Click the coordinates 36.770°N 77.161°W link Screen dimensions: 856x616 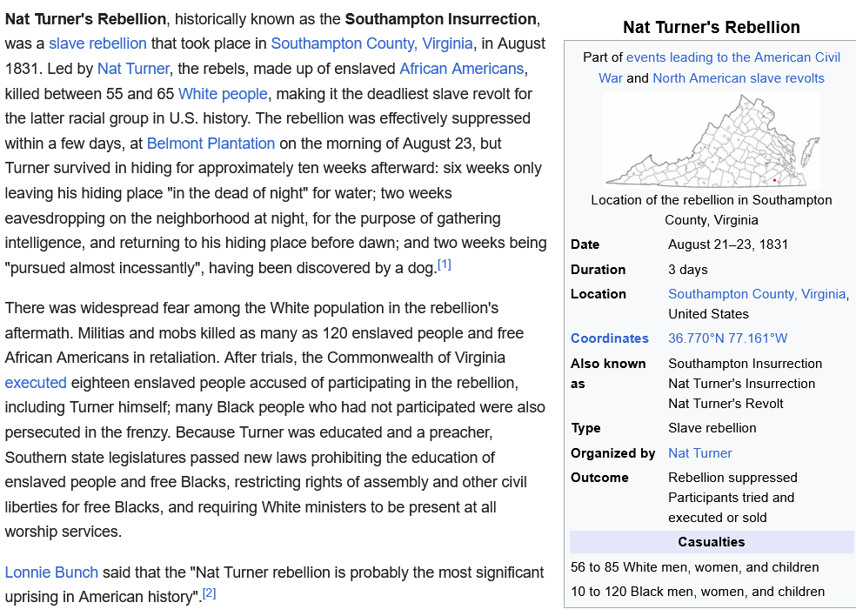pos(726,338)
